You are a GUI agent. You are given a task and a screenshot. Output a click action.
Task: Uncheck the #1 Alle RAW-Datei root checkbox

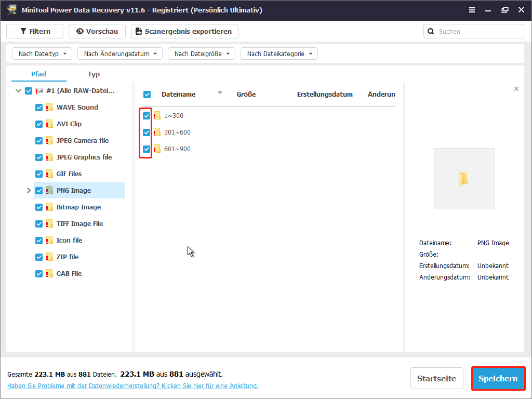tap(29, 91)
